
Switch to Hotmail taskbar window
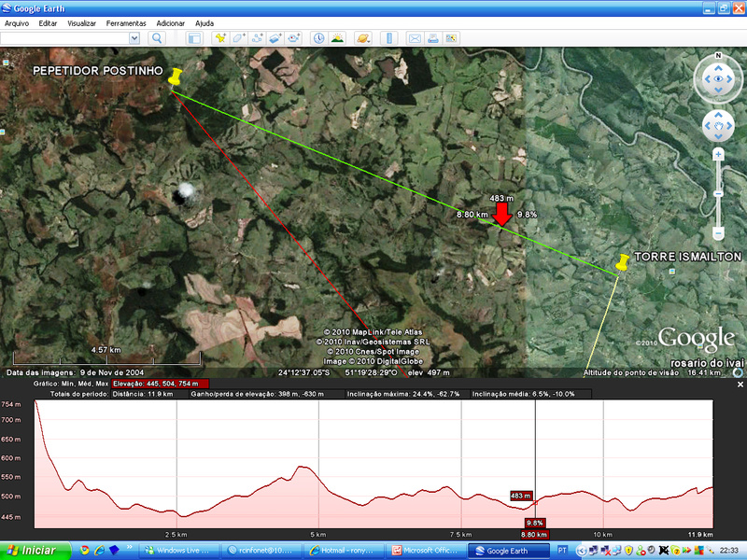pyautogui.click(x=345, y=551)
